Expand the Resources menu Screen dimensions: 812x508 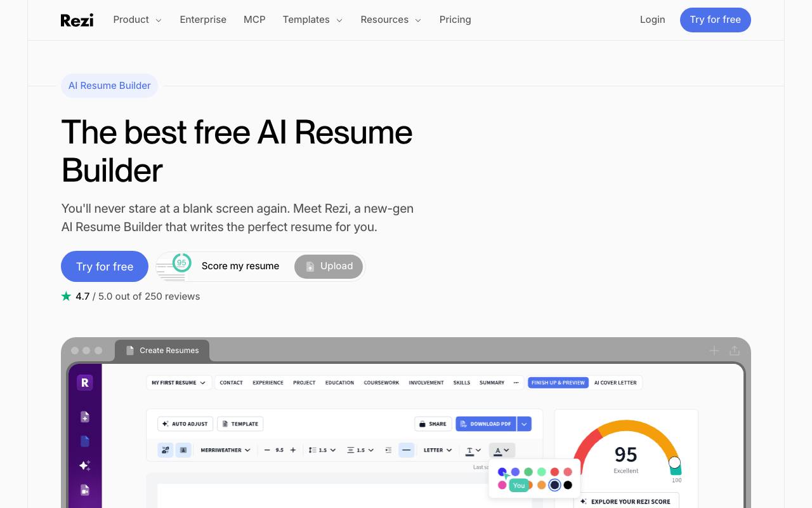(x=391, y=20)
